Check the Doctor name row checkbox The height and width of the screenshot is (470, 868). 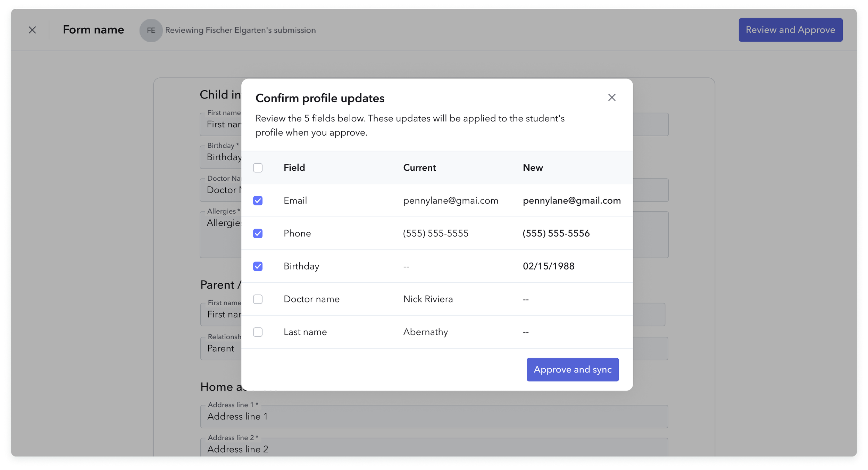(x=258, y=299)
